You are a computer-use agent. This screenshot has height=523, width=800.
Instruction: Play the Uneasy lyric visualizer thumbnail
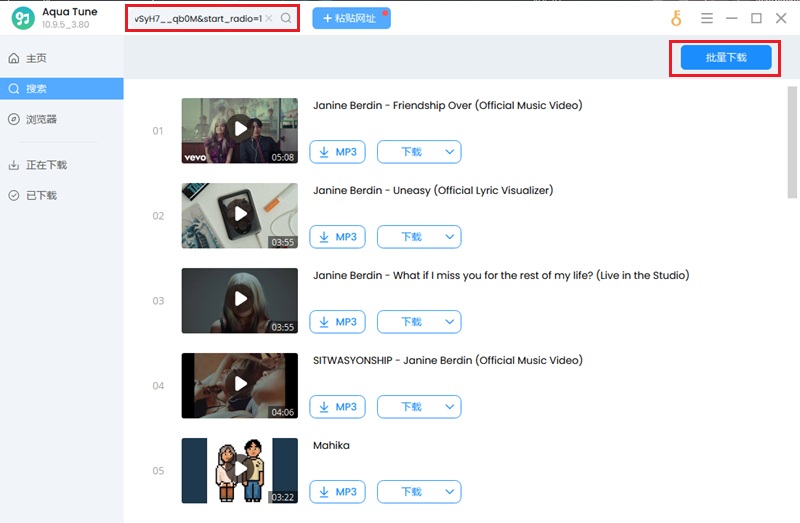[x=240, y=215]
